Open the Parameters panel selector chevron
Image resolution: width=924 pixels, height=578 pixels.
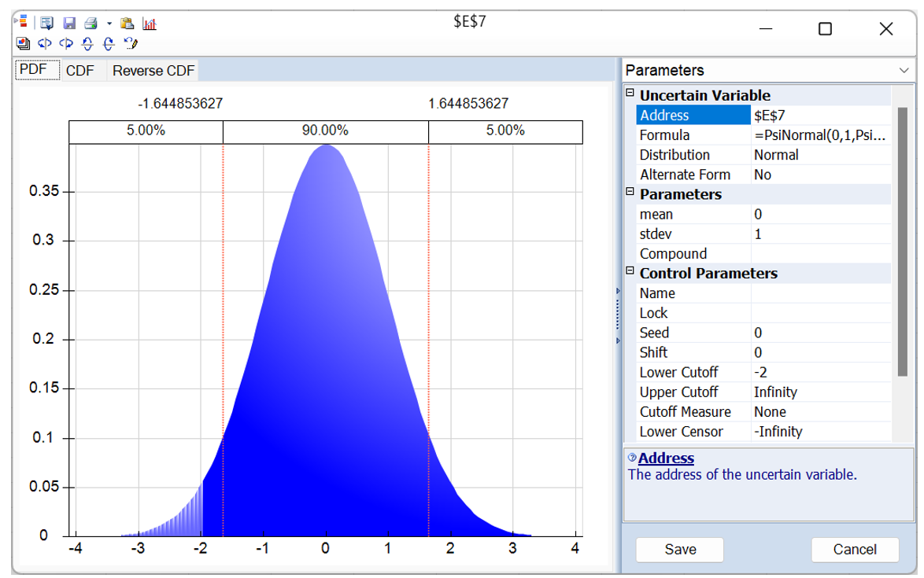coord(906,70)
